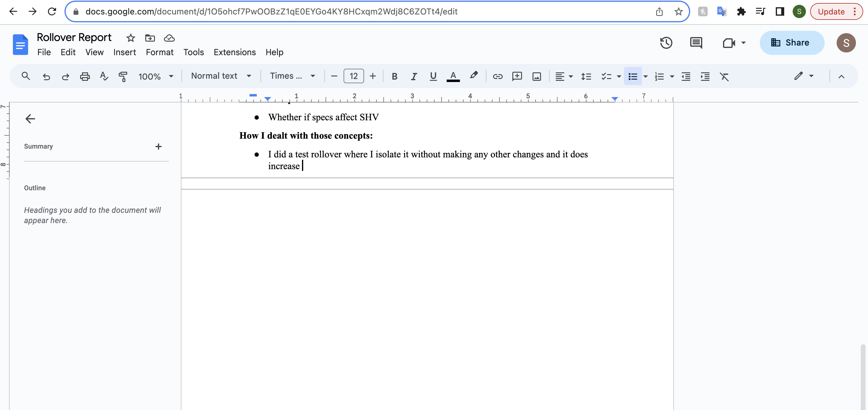Click the Print icon in toolbar
The image size is (868, 410).
[x=85, y=77]
